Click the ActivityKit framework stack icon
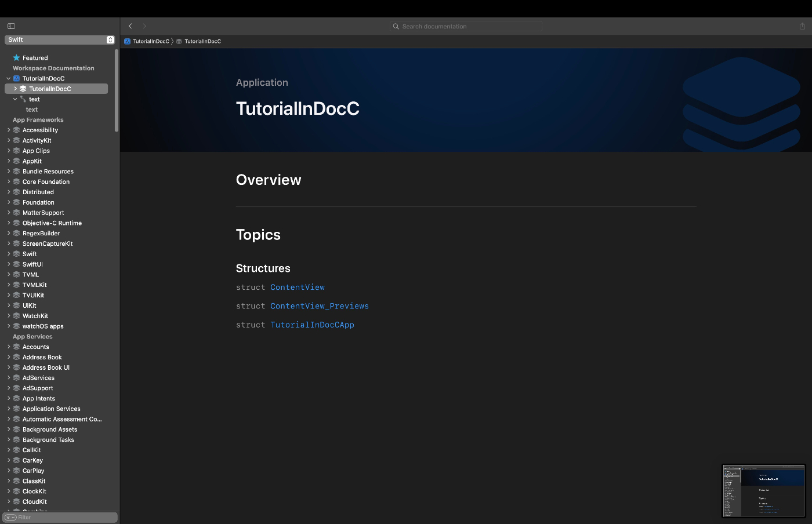The image size is (812, 524). coord(16,141)
